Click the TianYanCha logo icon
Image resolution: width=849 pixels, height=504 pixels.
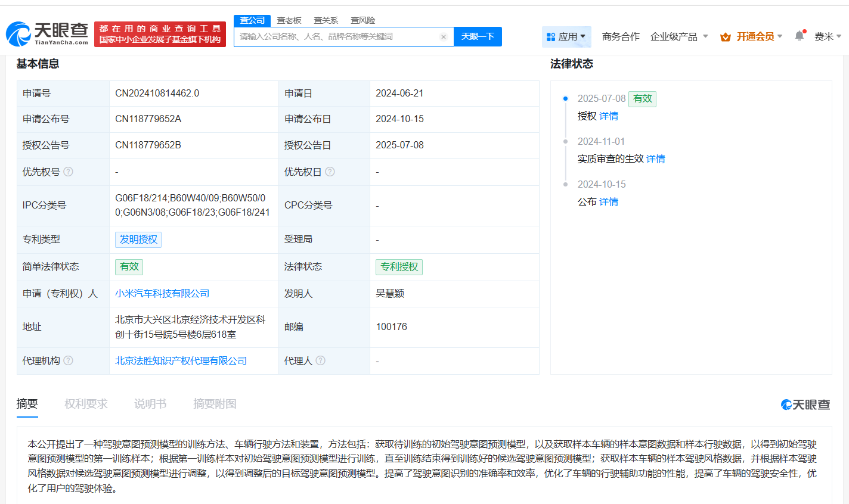coord(18,35)
